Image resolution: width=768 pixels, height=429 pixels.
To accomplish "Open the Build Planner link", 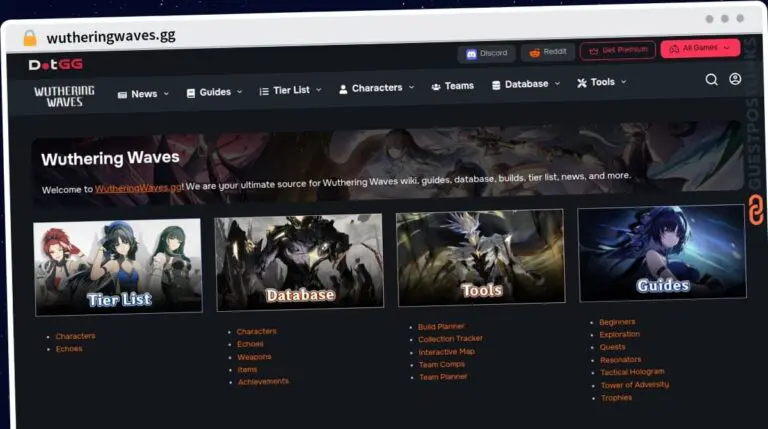I will pos(441,327).
